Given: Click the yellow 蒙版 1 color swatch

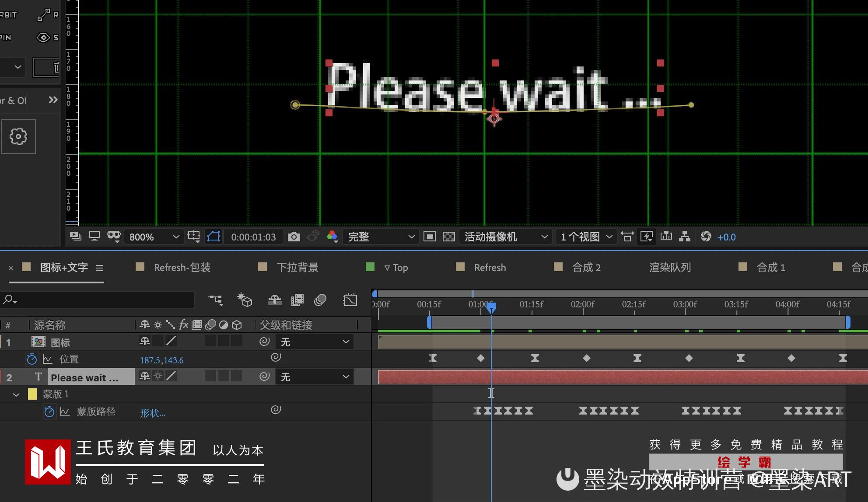Looking at the screenshot, I should click(x=32, y=394).
